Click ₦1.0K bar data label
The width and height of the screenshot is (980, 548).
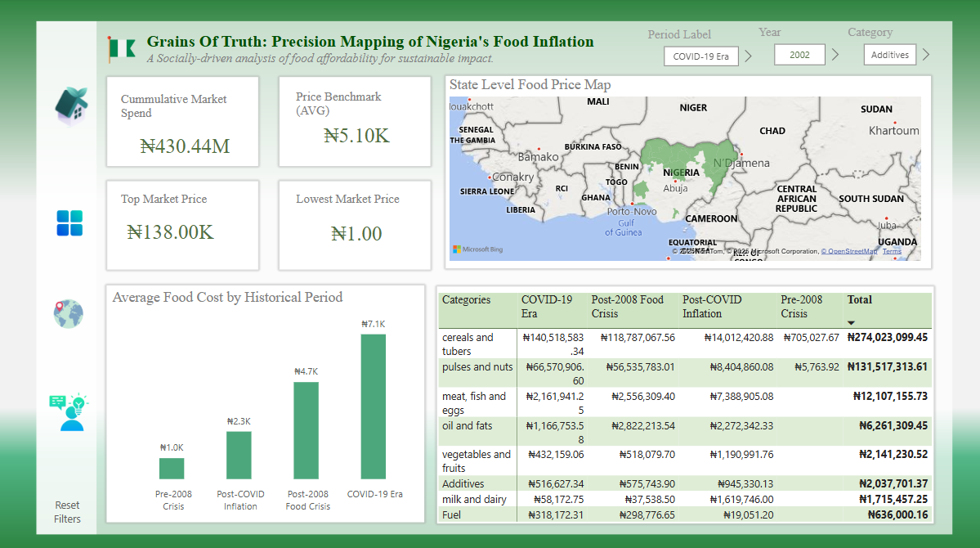click(172, 448)
